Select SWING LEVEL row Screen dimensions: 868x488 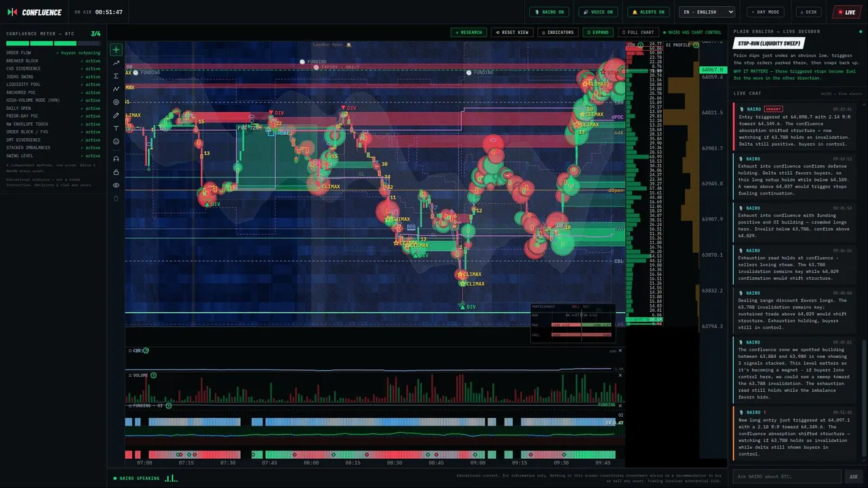53,156
